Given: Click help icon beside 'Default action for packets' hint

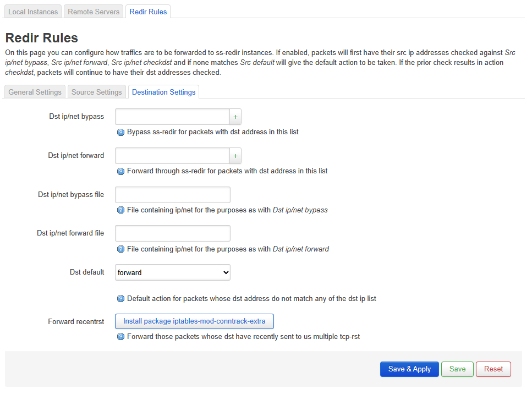Looking at the screenshot, I should [x=121, y=299].
